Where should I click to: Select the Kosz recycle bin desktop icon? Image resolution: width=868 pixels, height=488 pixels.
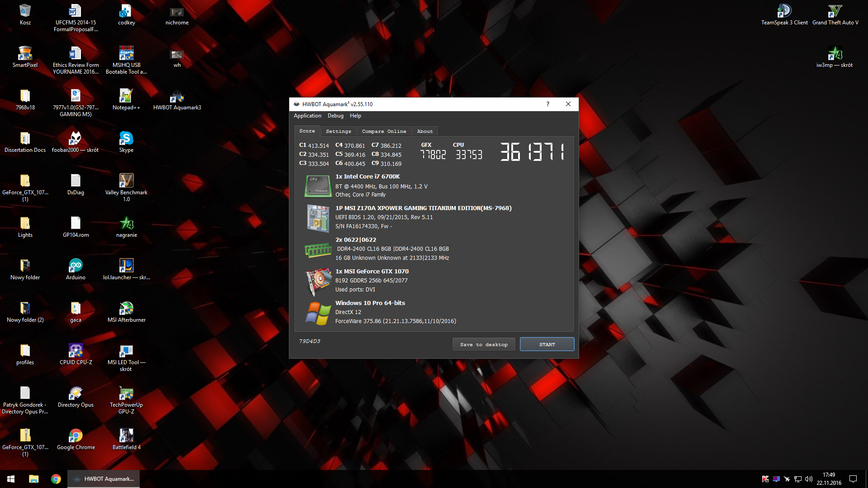25,14
